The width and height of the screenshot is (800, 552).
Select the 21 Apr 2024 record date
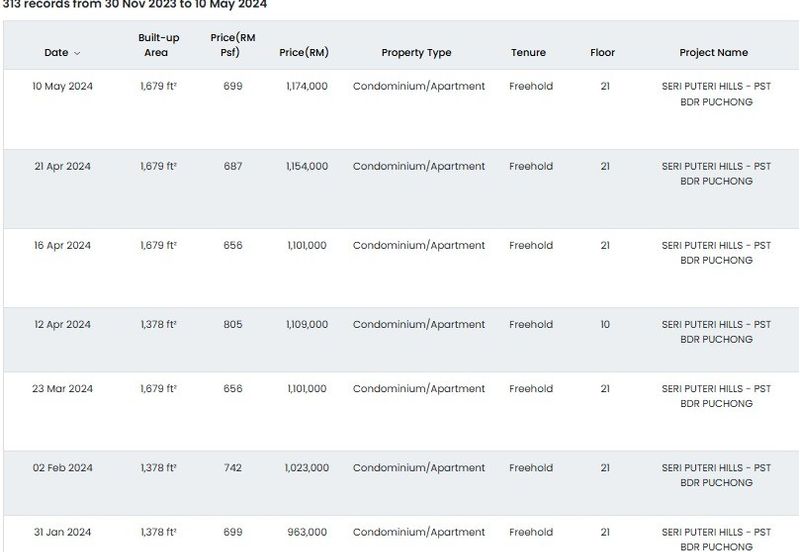62,167
